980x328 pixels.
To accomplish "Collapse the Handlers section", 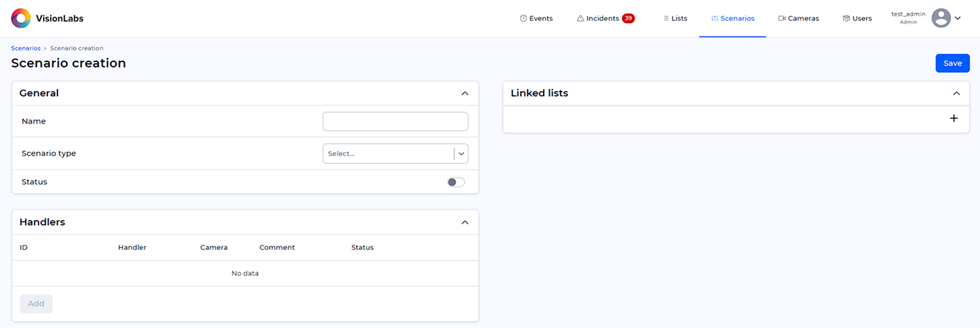I will click(465, 222).
